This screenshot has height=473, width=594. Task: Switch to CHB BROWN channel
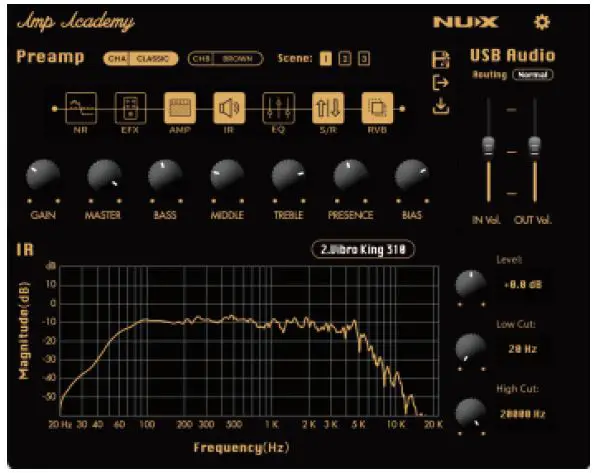pos(225,59)
